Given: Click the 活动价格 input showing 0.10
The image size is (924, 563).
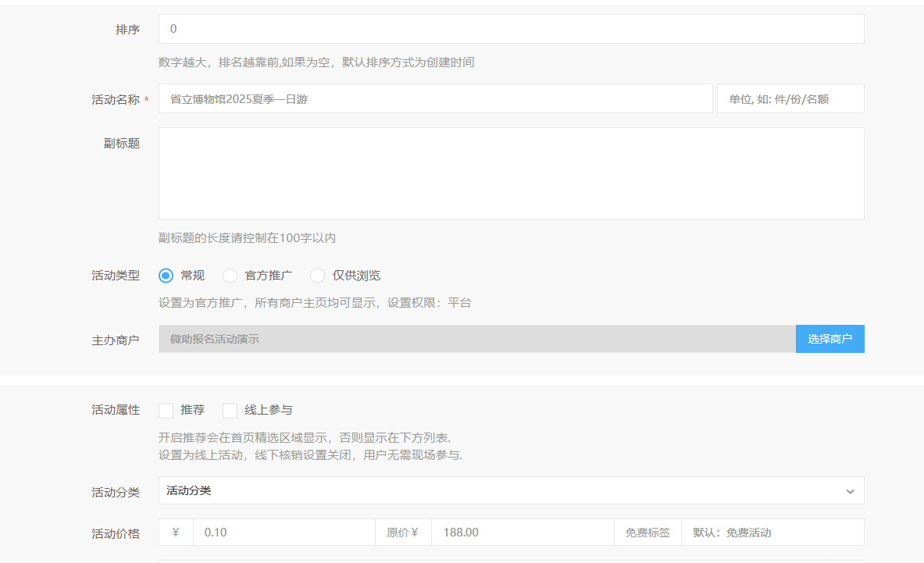Looking at the screenshot, I should click(x=284, y=533).
